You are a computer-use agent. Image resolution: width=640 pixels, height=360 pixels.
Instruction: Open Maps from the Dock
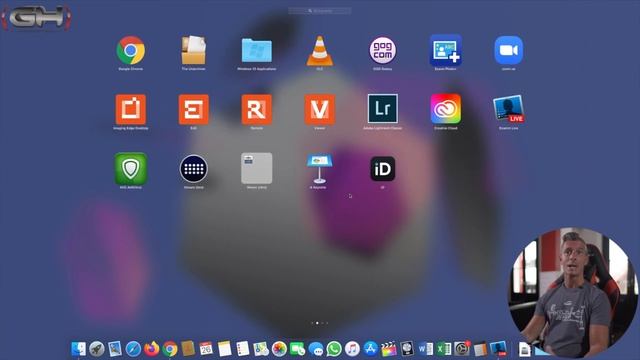coord(261,349)
